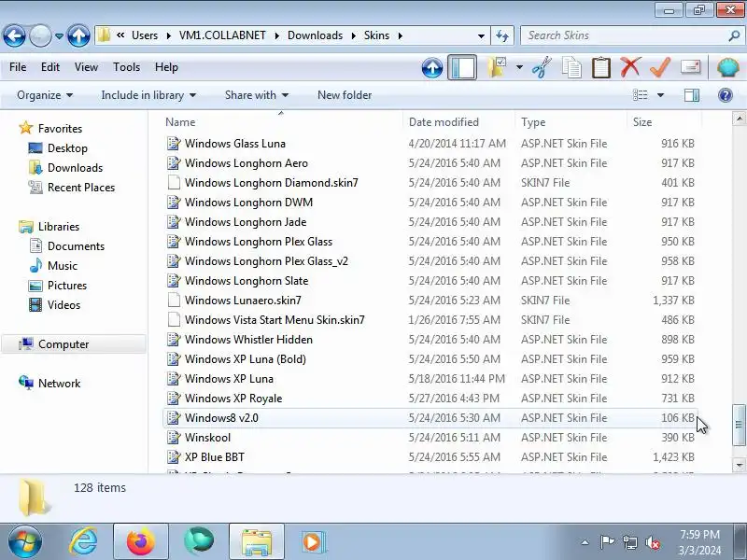Select the Winskool file
This screenshot has height=560, width=747.
pyautogui.click(x=430, y=437)
